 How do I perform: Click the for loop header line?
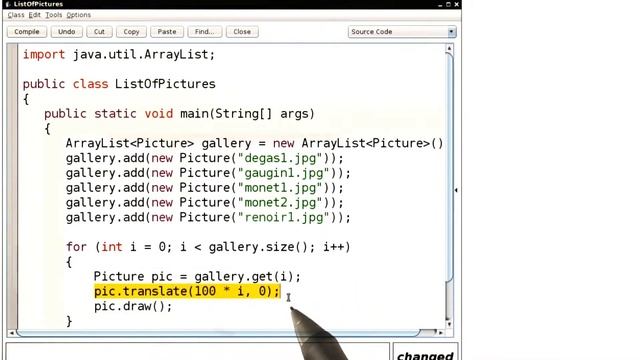coord(208,247)
